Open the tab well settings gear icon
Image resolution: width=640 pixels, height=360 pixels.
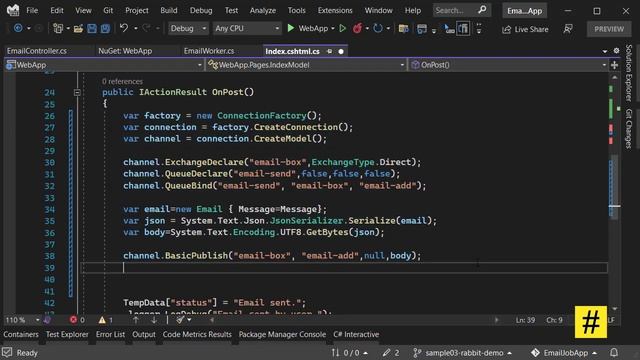616,51
